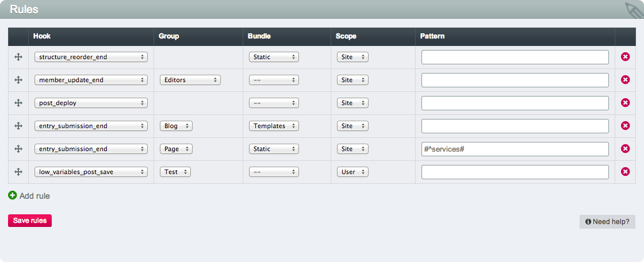Click drag handle of low_variables_post_save row
Viewport: 644px width, 262px height.
(x=18, y=172)
